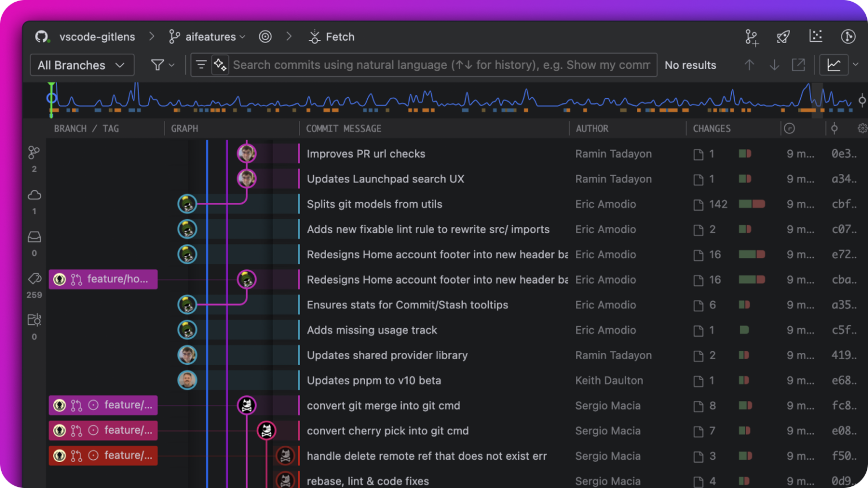The height and width of the screenshot is (488, 868).
Task: Select the tags icon showing 259
Action: [x=33, y=278]
